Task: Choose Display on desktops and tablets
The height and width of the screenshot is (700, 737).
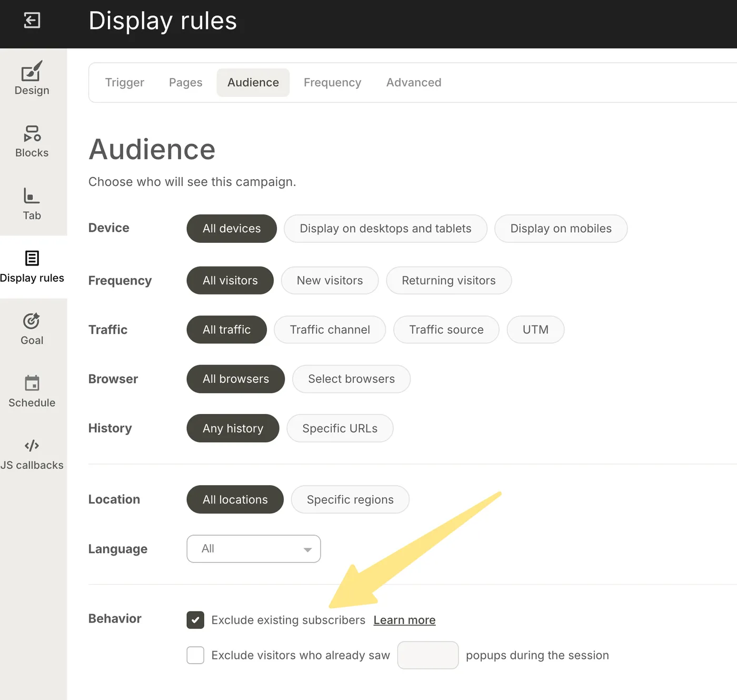Action: (385, 229)
